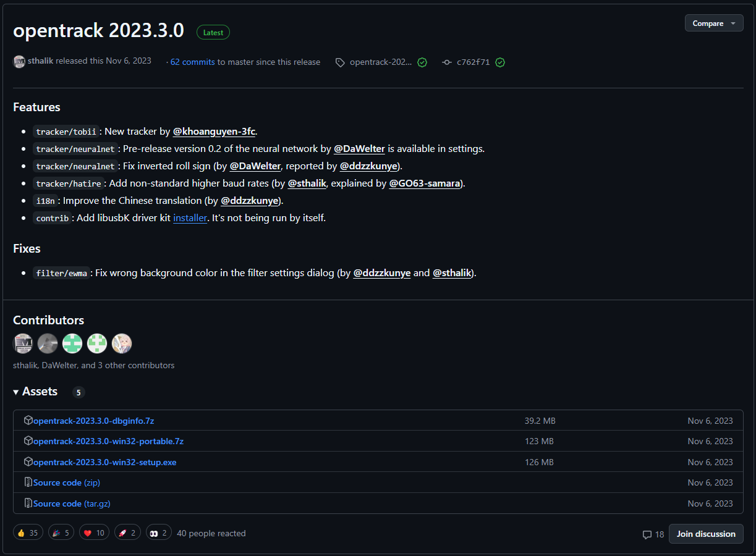Screen dimensions: 756x556
Task: Open the libusbK installer link
Action: [190, 218]
